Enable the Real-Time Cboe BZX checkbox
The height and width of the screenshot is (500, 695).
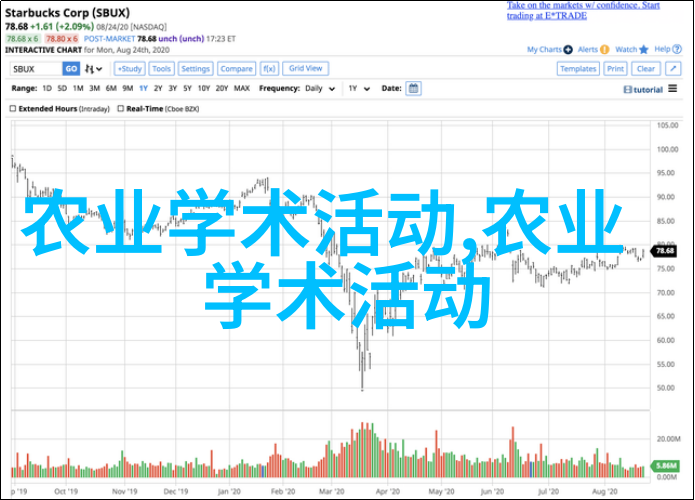[x=121, y=108]
